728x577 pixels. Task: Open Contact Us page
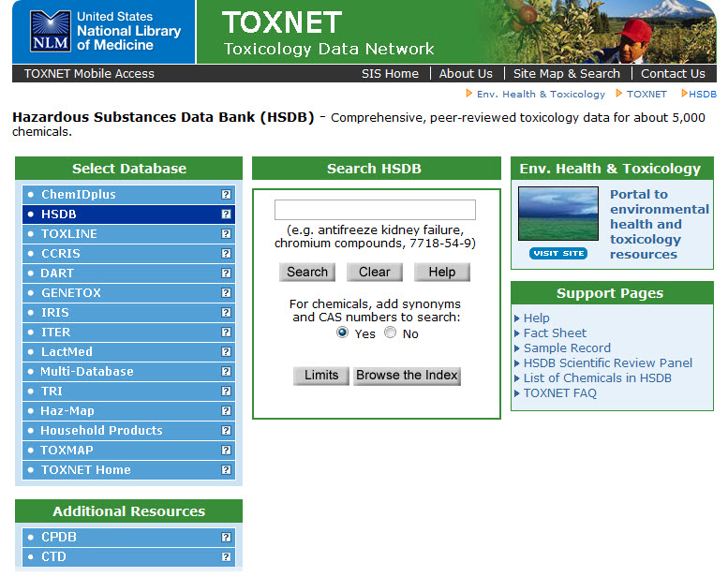(x=673, y=74)
